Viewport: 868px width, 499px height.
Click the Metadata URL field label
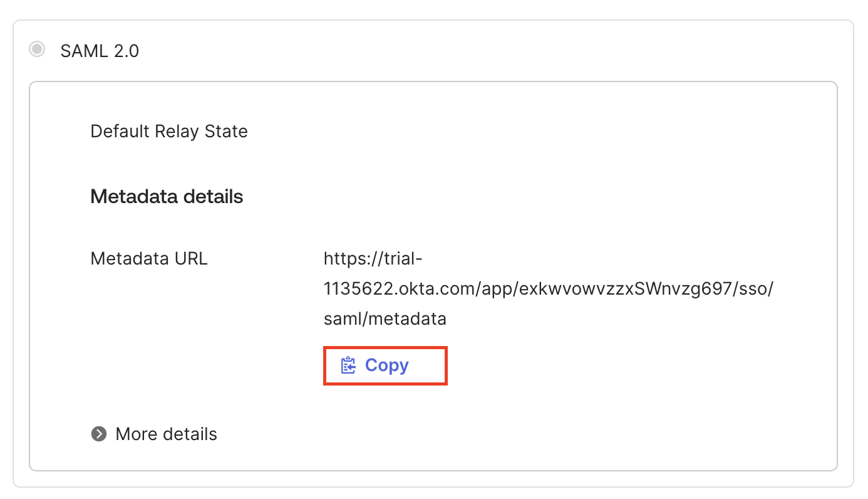point(149,258)
